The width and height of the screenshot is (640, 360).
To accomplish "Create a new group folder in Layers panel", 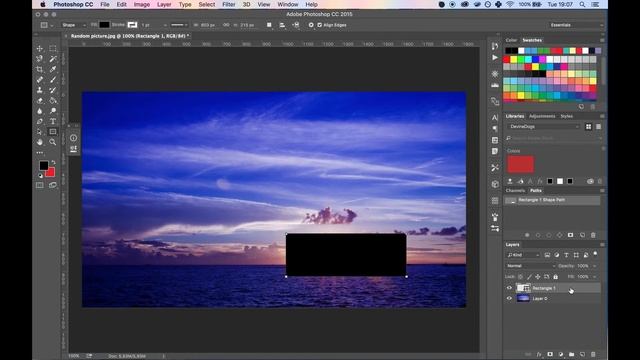I will point(571,354).
